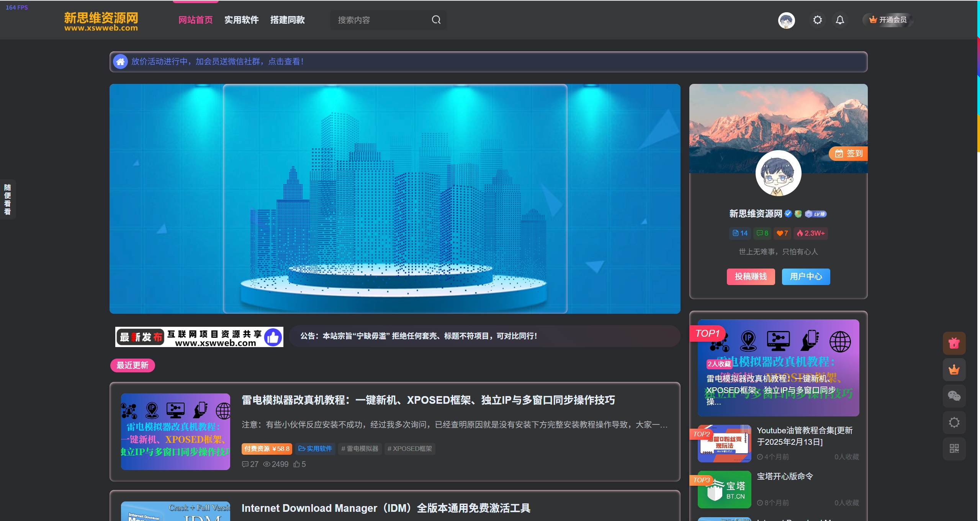Open the Youtube油管教程合集 title link
Viewport: 980px width, 521px height.
pyautogui.click(x=805, y=436)
